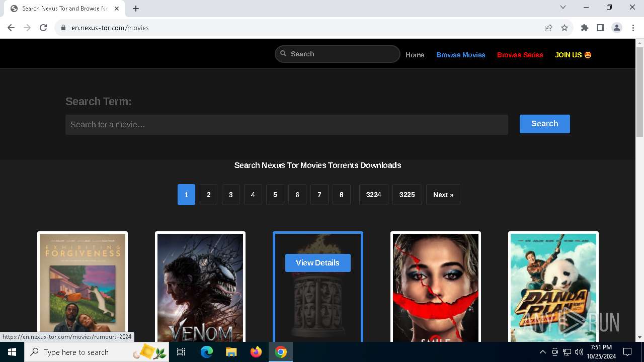Click the 'Search for a movie...' field

pos(287,124)
